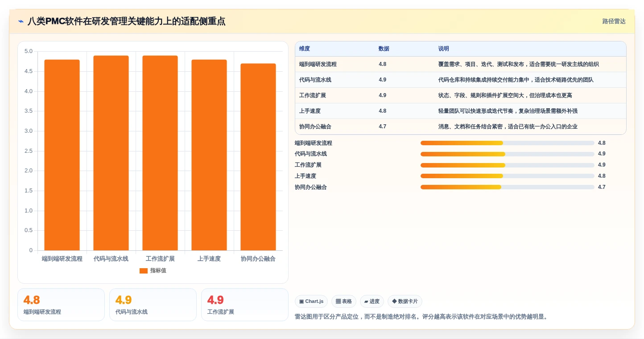Open the 4.8 端到端研发流程 data card
644x339 pixels.
pyautogui.click(x=61, y=305)
